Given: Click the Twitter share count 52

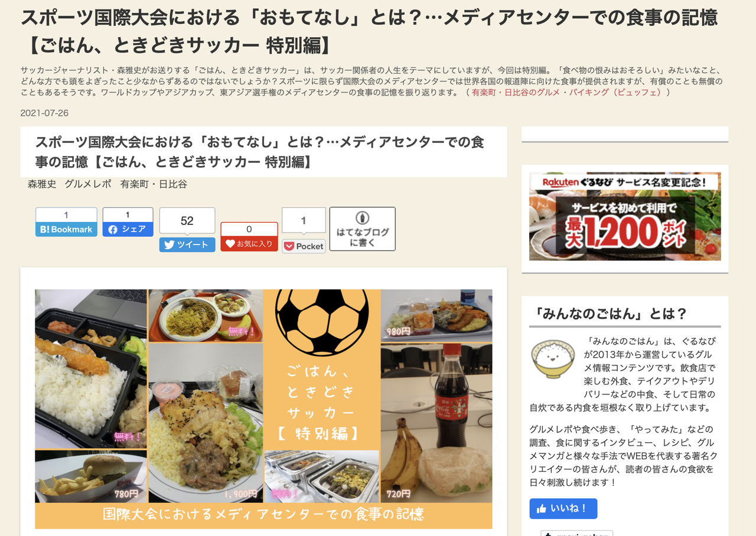Looking at the screenshot, I should point(187,221).
